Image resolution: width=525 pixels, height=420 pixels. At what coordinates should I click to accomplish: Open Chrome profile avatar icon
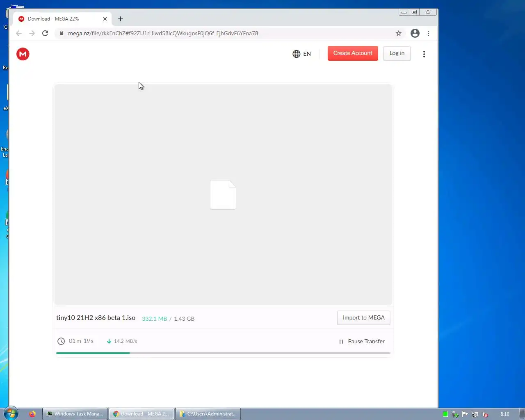pos(415,33)
